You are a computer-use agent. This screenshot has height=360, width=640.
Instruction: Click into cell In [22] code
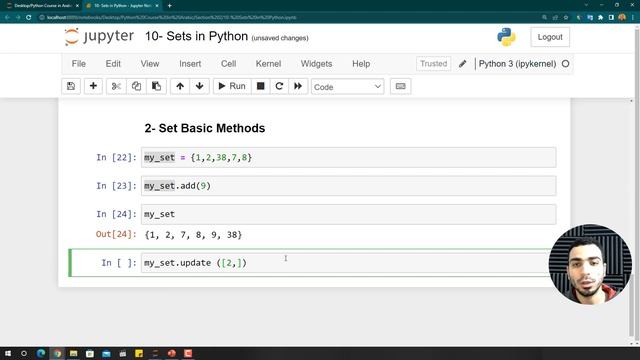pos(349,158)
